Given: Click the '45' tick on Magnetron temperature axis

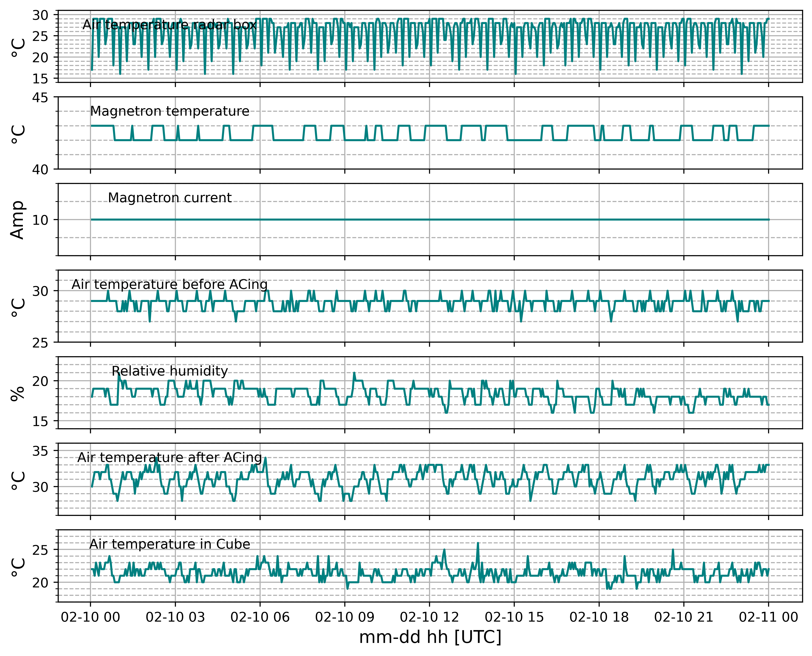Looking at the screenshot, I should 40,98.
